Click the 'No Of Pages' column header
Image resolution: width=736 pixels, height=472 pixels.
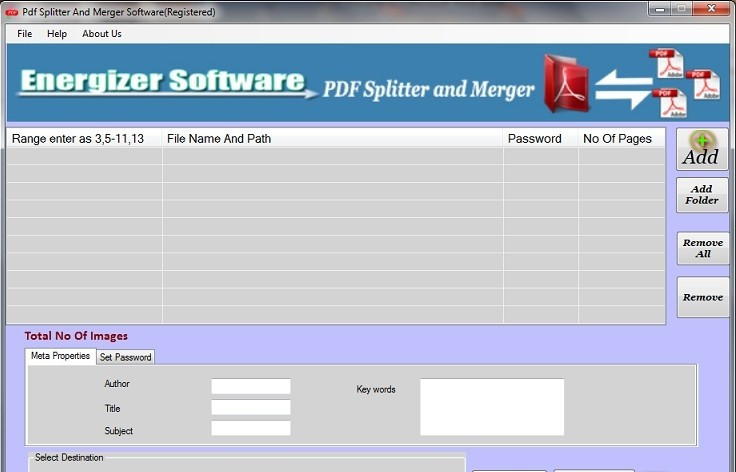[x=621, y=138]
